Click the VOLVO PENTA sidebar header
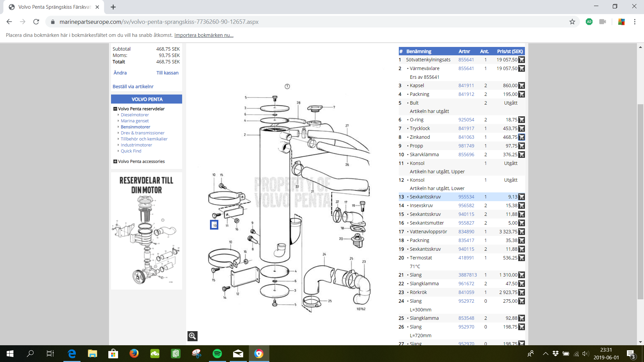This screenshot has height=362, width=644. 147,99
